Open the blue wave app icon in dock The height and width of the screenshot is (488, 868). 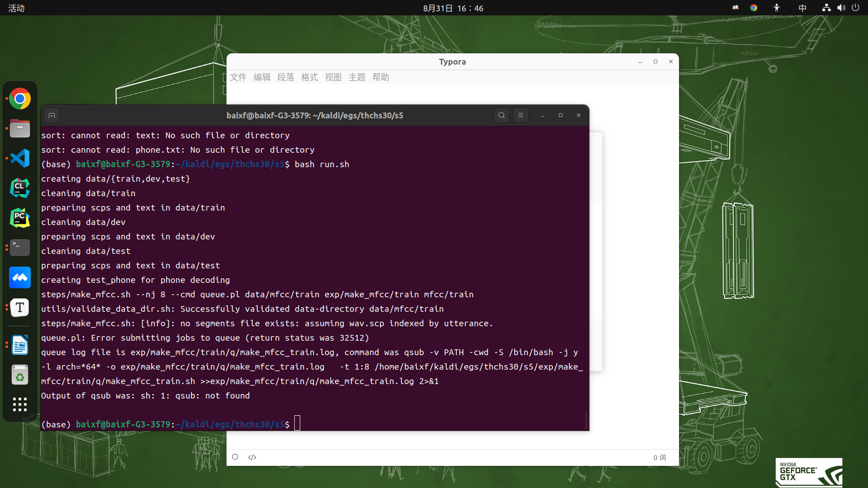click(x=20, y=277)
